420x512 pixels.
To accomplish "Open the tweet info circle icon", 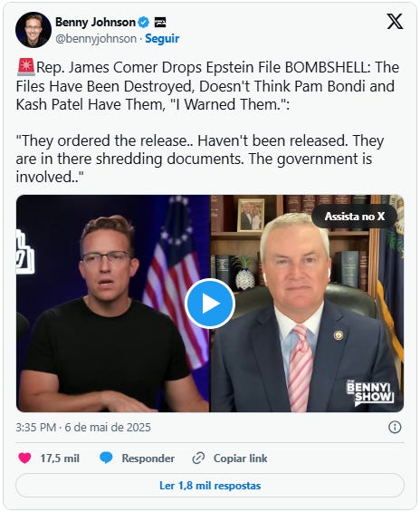I will click(x=395, y=427).
